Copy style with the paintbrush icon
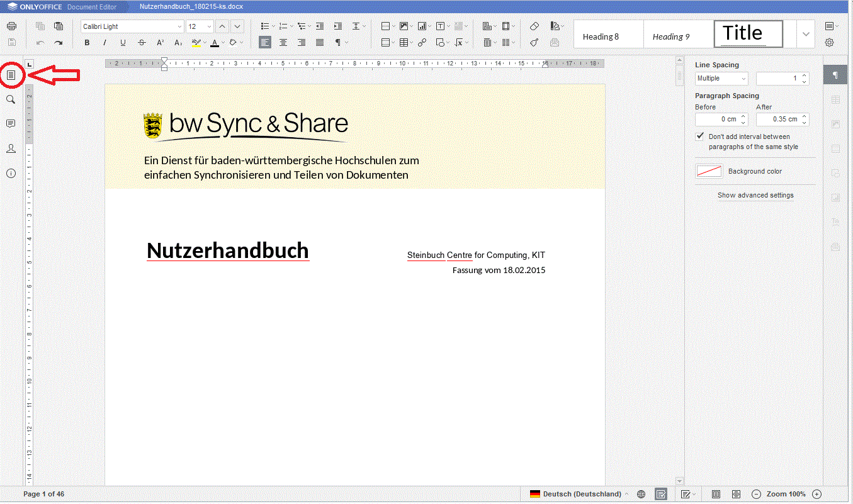 point(534,43)
